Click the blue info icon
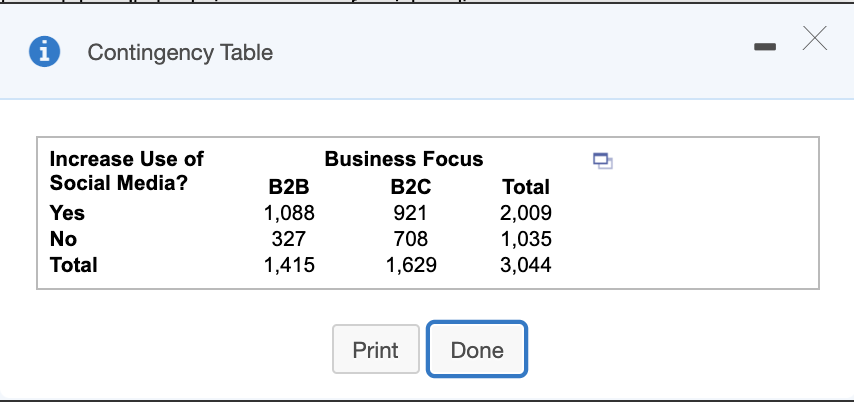The width and height of the screenshot is (854, 402). [44, 53]
